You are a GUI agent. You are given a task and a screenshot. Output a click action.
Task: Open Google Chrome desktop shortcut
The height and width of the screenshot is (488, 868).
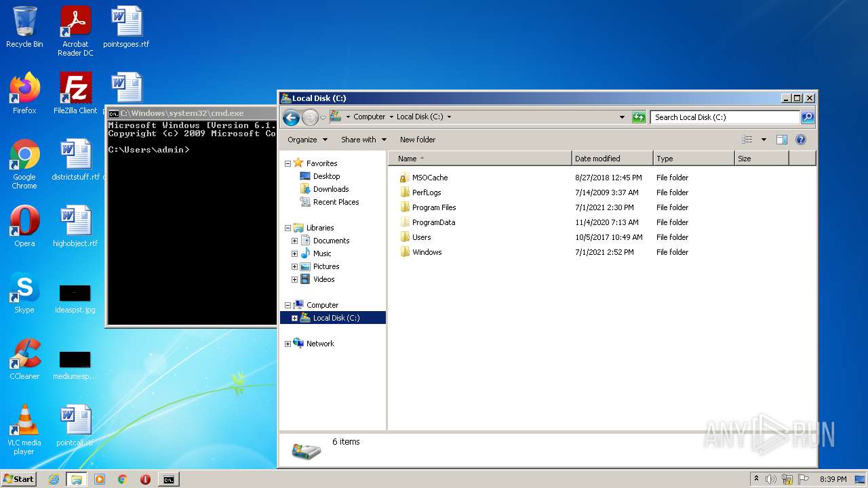coord(24,165)
